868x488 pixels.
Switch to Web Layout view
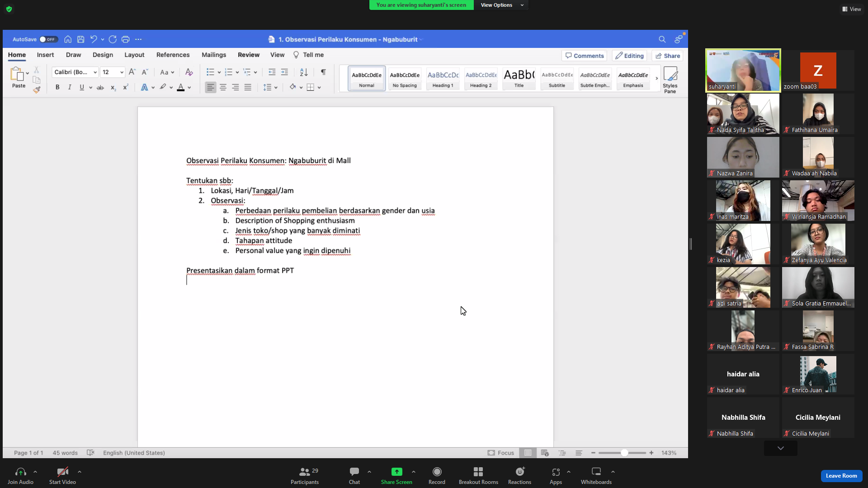545,453
